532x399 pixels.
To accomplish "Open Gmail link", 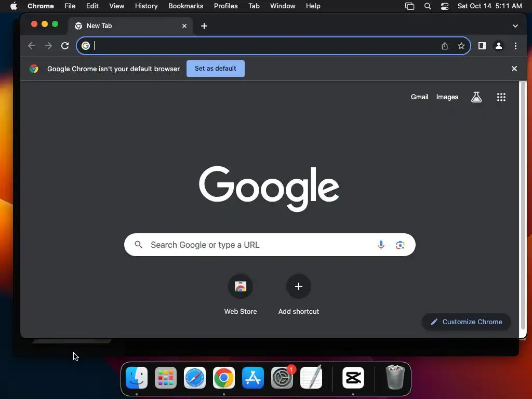I will [419, 97].
